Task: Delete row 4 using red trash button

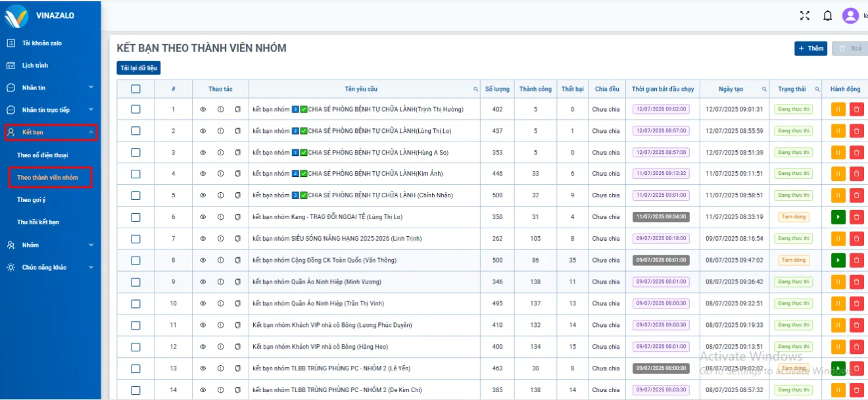Action: coord(856,174)
